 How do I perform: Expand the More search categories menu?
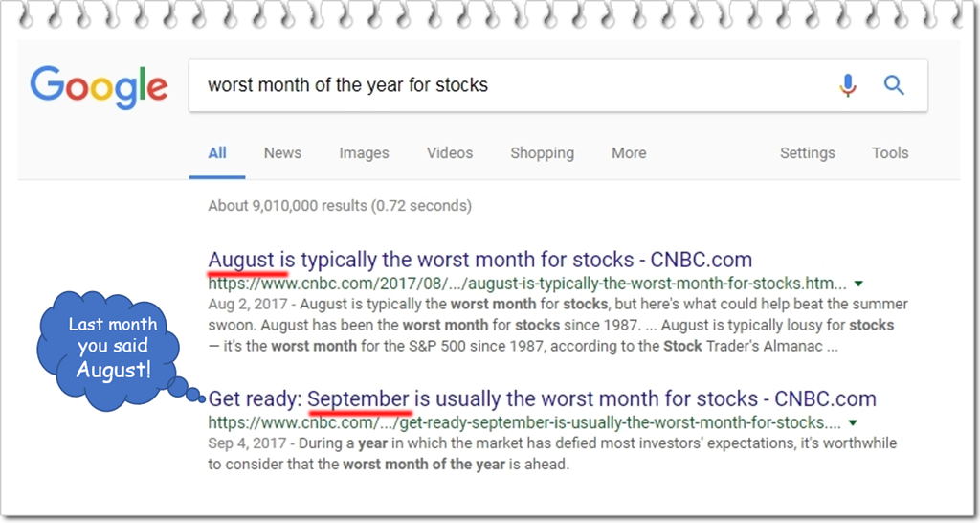629,153
